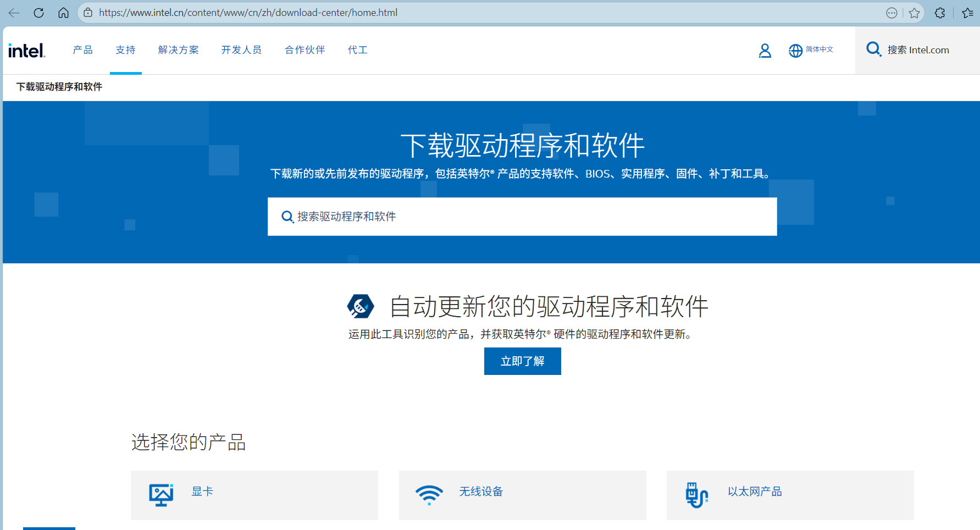Open the 无线设备 product category
980x530 pixels.
[x=523, y=495]
